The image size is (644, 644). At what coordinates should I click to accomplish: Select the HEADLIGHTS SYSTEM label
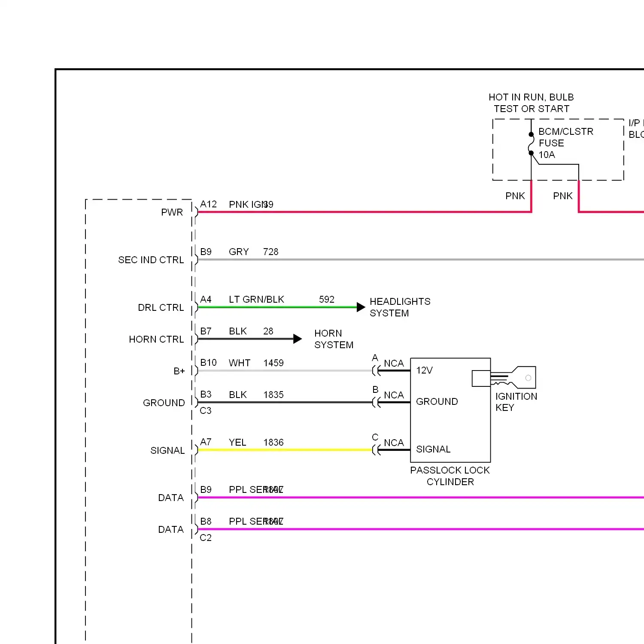click(x=400, y=307)
